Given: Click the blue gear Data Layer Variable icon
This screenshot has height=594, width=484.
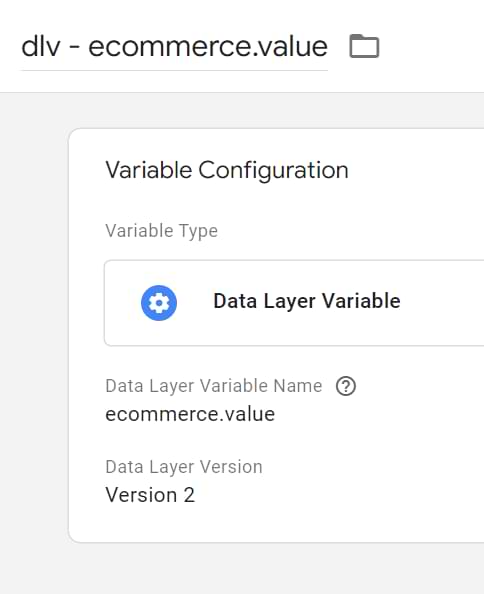Looking at the screenshot, I should pyautogui.click(x=159, y=303).
